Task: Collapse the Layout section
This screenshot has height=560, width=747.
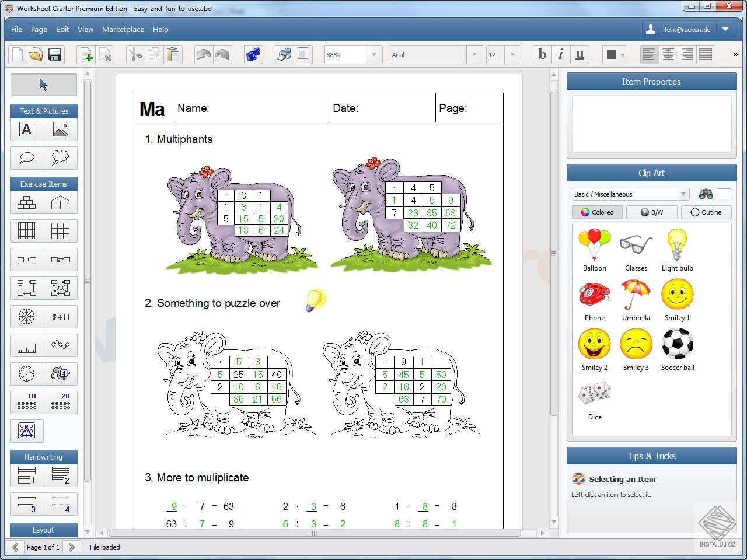Action: [43, 530]
